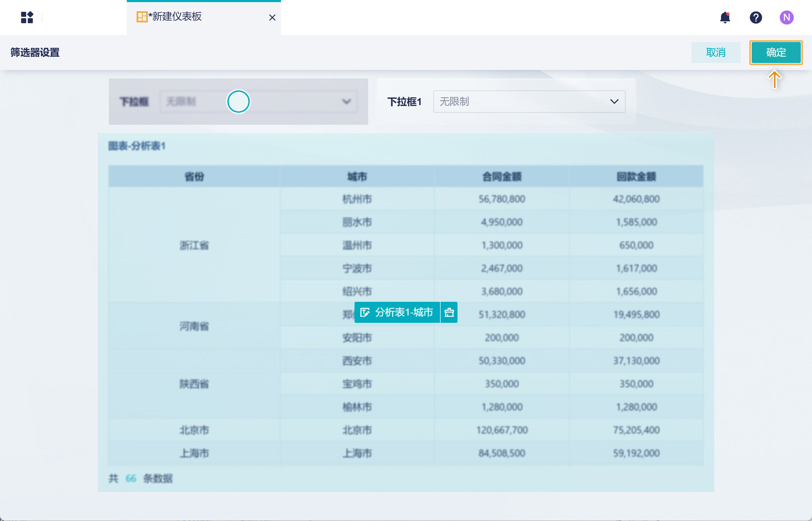Screen dimensions: 812x521
Task: Click the 省份 column header
Action: pos(194,176)
